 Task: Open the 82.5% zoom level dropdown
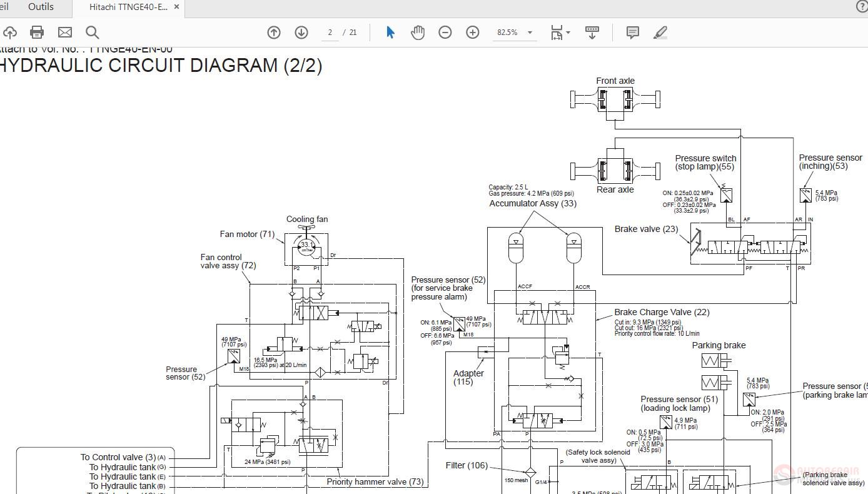click(x=530, y=33)
